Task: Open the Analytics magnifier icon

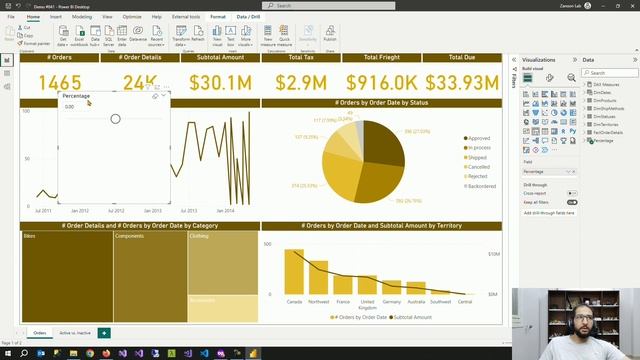Action: (x=571, y=78)
